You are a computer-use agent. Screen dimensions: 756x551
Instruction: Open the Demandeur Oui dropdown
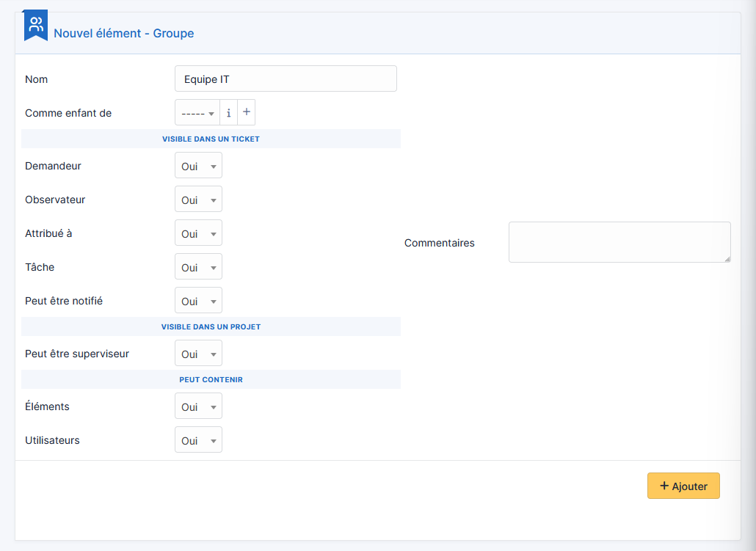point(199,166)
